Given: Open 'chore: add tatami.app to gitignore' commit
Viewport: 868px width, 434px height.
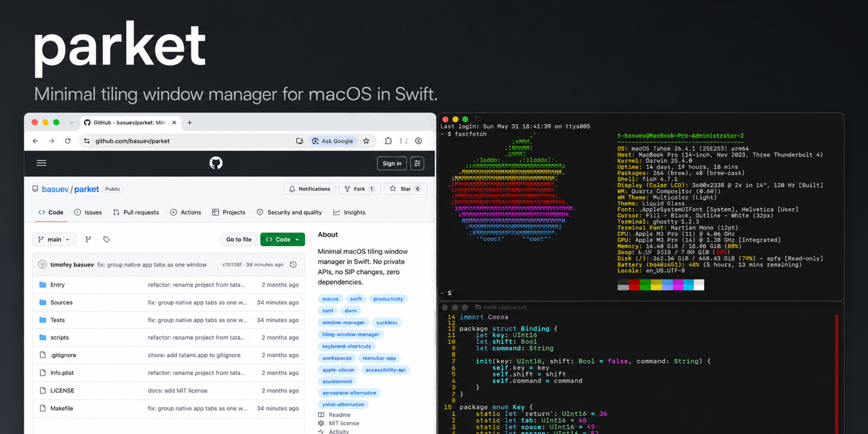Looking at the screenshot, I should click(x=194, y=355).
